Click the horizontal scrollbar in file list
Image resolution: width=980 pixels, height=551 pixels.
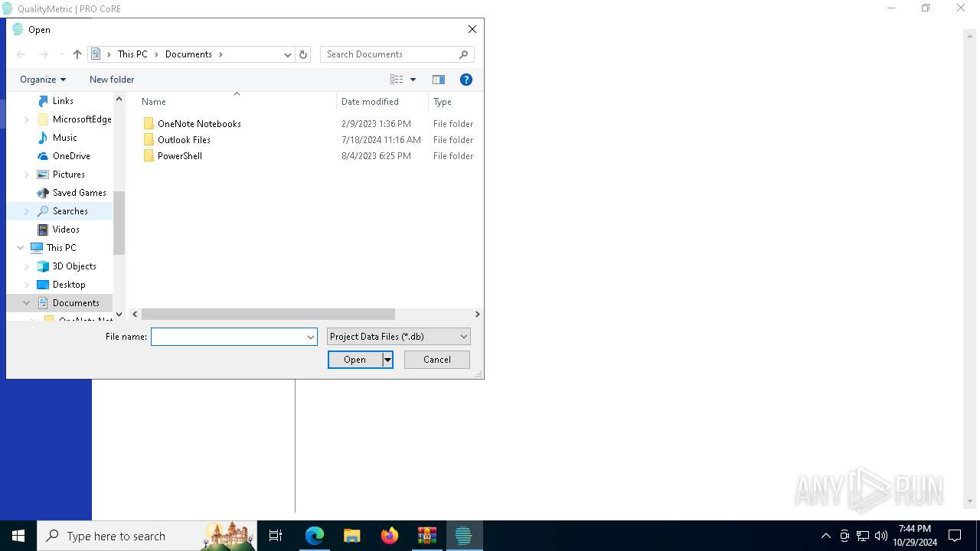[x=268, y=315]
